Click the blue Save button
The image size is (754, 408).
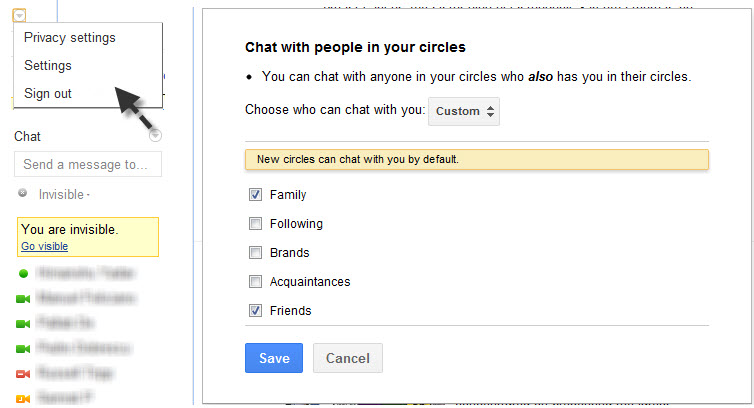pos(274,358)
